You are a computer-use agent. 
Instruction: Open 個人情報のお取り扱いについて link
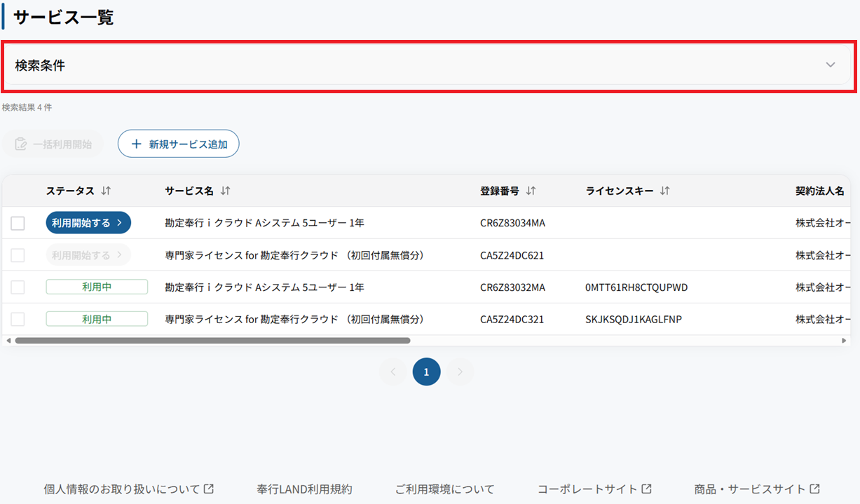point(129,489)
